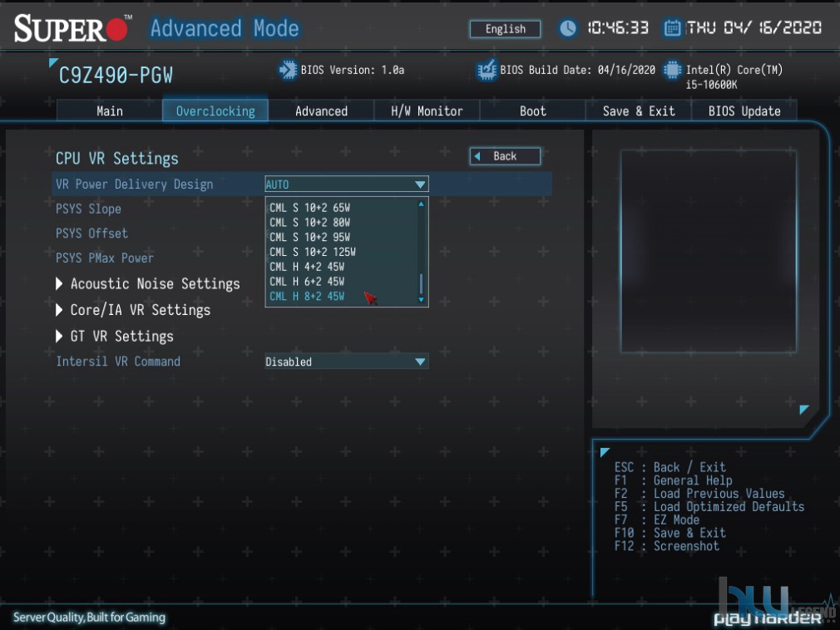This screenshot has width=840, height=630.
Task: Open the Intersil VR Command dropdown
Action: [347, 362]
